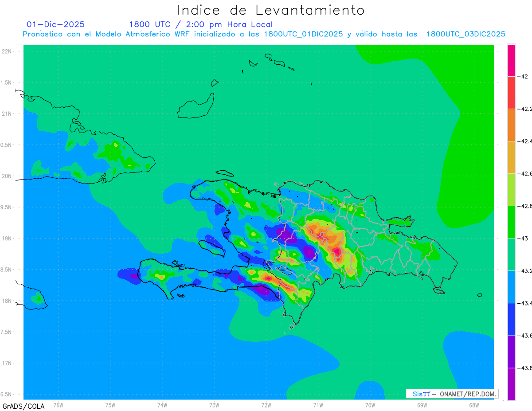Screen dimensions: 532x411
Task: Click the legend value '-42.2'
Action: (525, 109)
